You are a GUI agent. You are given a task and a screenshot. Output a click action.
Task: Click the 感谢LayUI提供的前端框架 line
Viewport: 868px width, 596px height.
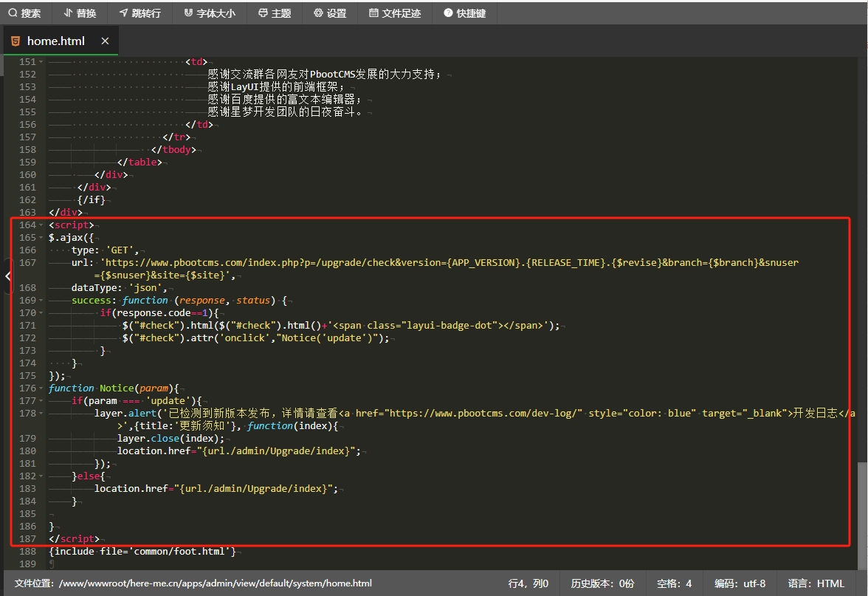pyautogui.click(x=276, y=87)
